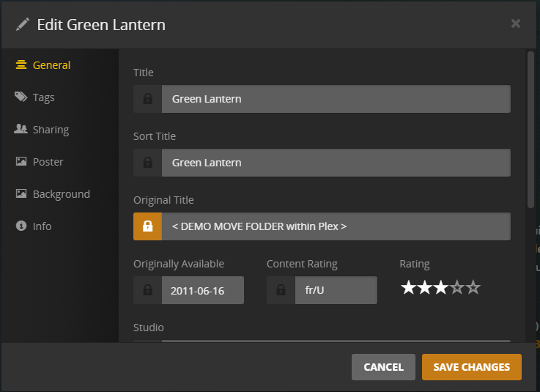
Task: Toggle the lock on the Title field
Action: click(147, 99)
